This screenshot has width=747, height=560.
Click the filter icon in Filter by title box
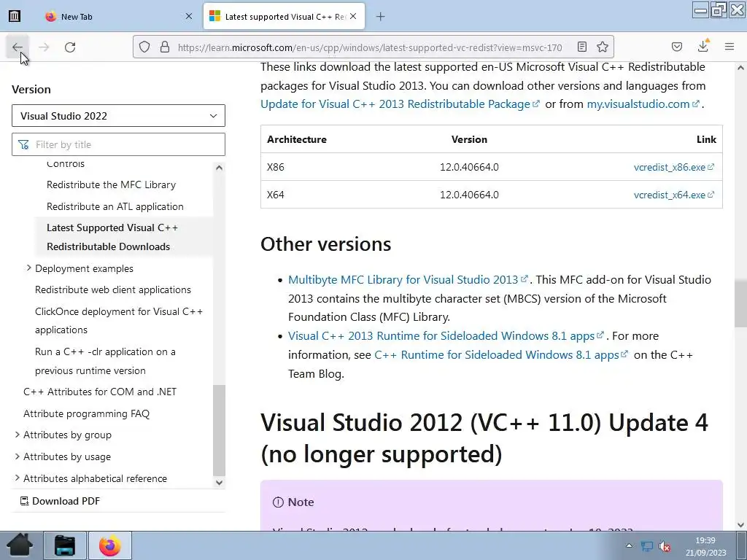tap(23, 144)
